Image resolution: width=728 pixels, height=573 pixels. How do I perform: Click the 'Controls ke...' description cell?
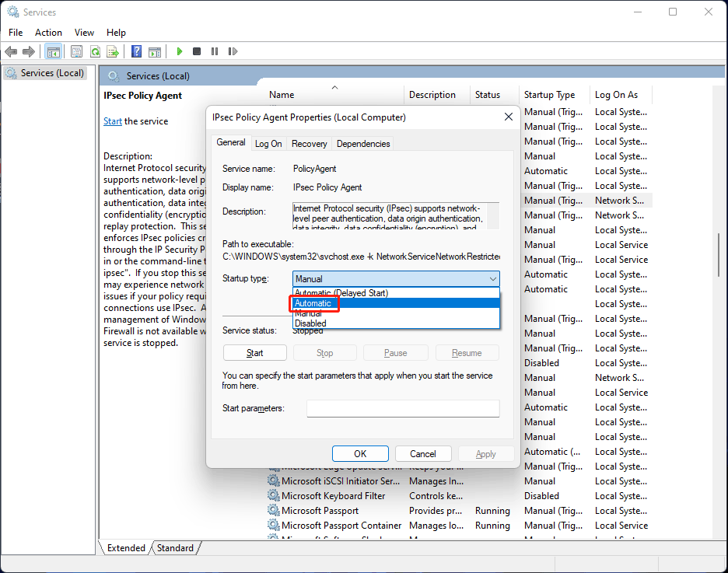click(x=436, y=496)
